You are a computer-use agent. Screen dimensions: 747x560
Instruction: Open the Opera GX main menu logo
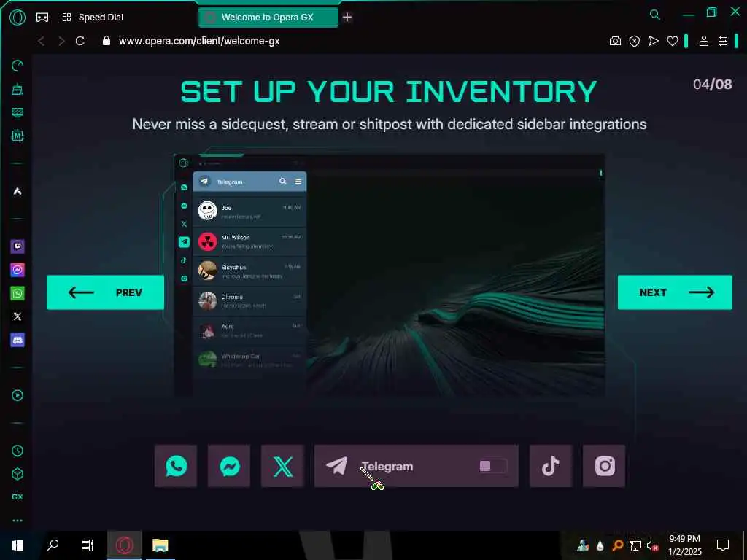(x=18, y=17)
